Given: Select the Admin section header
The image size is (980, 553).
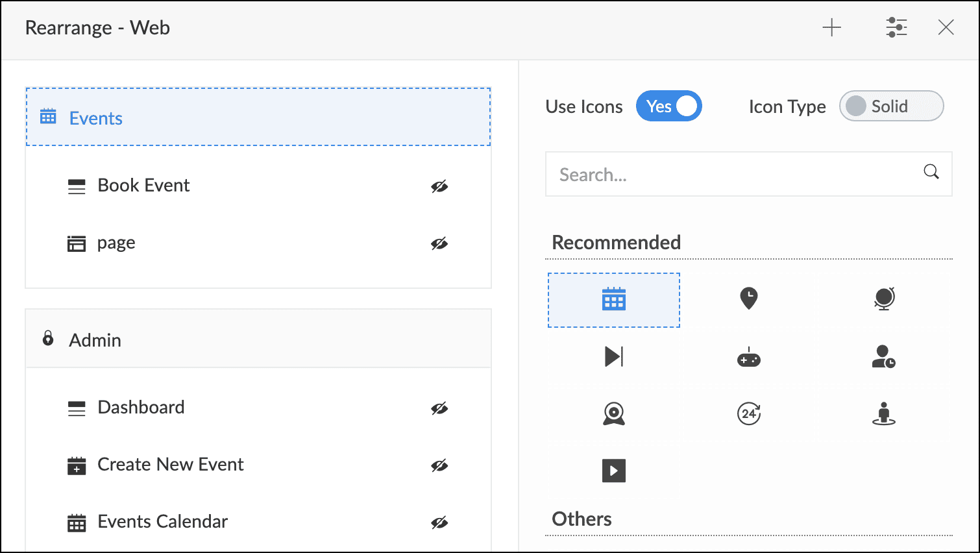Looking at the screenshot, I should 258,339.
